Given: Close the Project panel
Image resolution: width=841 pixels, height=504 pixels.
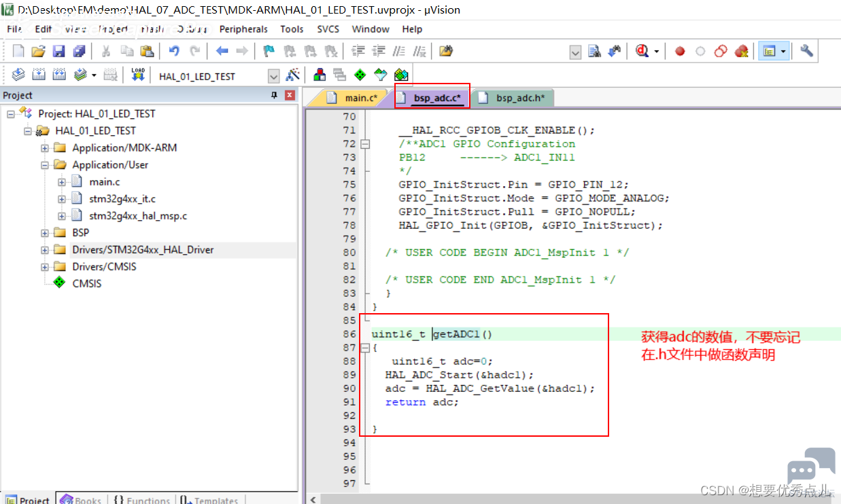Looking at the screenshot, I should (x=290, y=95).
